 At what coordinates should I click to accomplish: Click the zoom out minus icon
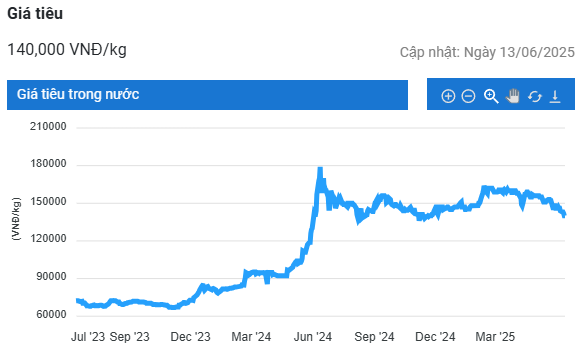pyautogui.click(x=468, y=96)
